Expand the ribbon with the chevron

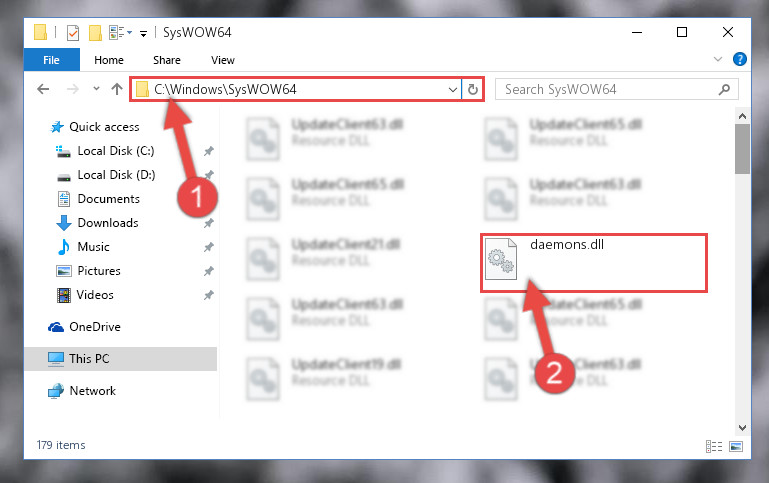pyautogui.click(x=718, y=59)
